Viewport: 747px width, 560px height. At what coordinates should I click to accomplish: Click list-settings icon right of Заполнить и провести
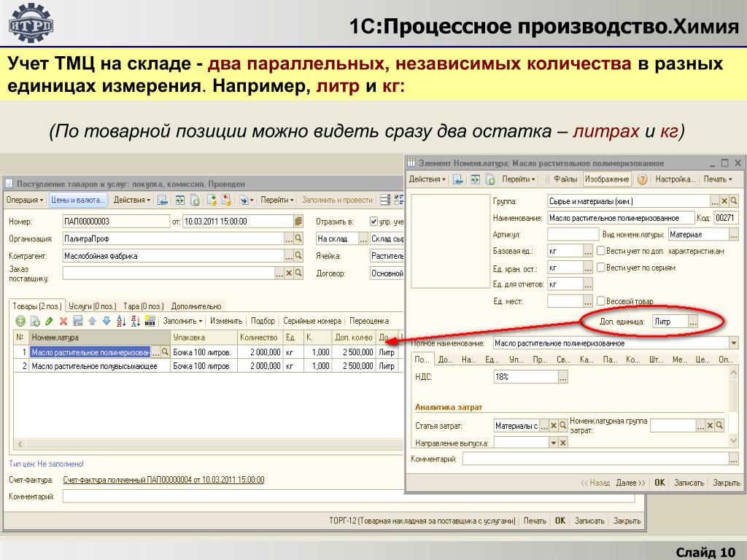point(385,200)
